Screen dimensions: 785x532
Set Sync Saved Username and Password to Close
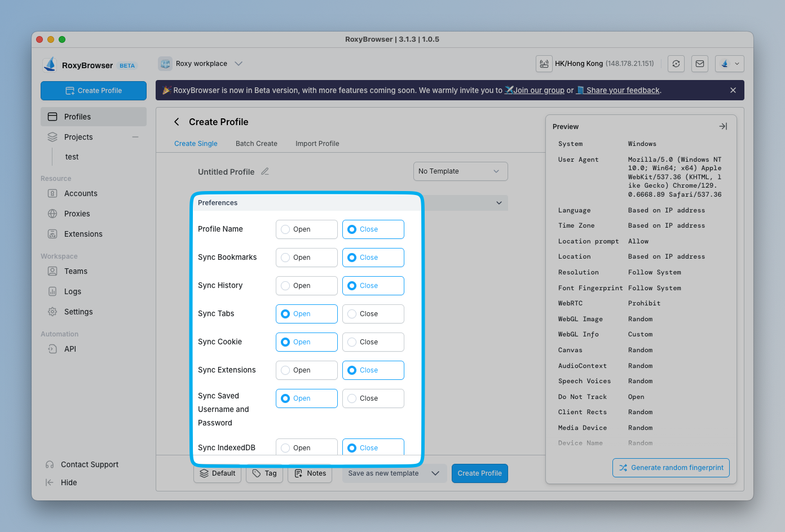point(373,398)
